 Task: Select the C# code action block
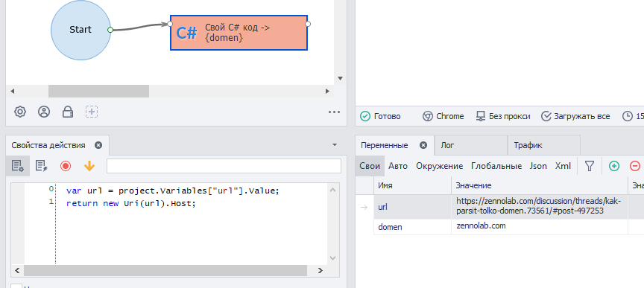tap(239, 33)
